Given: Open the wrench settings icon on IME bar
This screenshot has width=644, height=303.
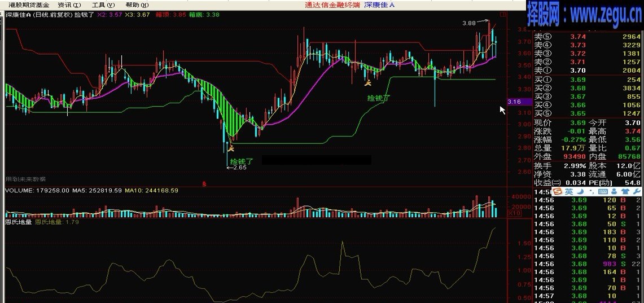Looking at the screenshot, I should [636, 192].
